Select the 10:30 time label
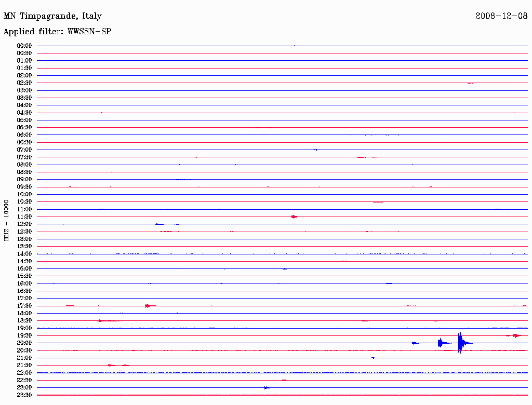This screenshot has height=405, width=532. 24,202
